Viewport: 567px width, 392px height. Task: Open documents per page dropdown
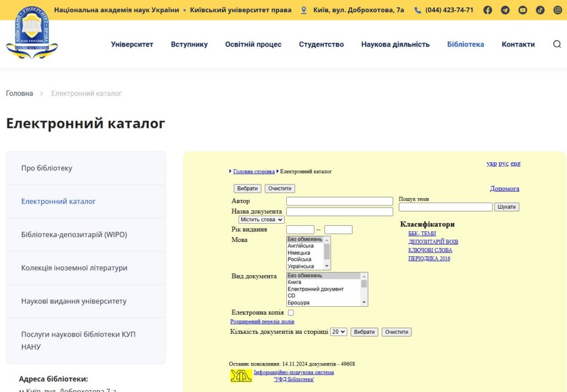(338, 332)
